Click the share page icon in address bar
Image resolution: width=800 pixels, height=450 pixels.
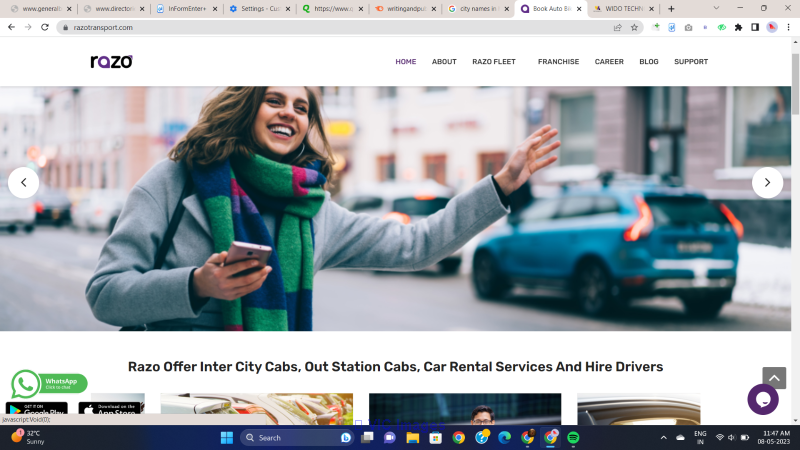coord(617,28)
